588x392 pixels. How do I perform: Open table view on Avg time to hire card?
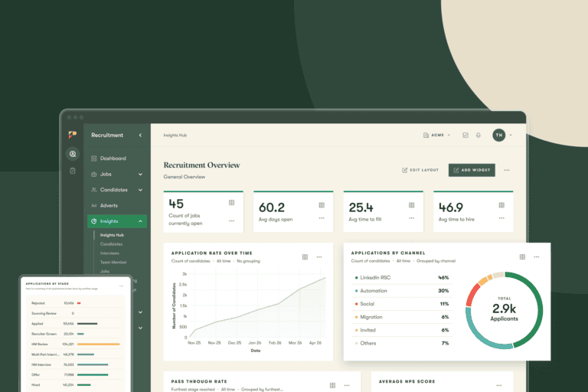(501, 205)
